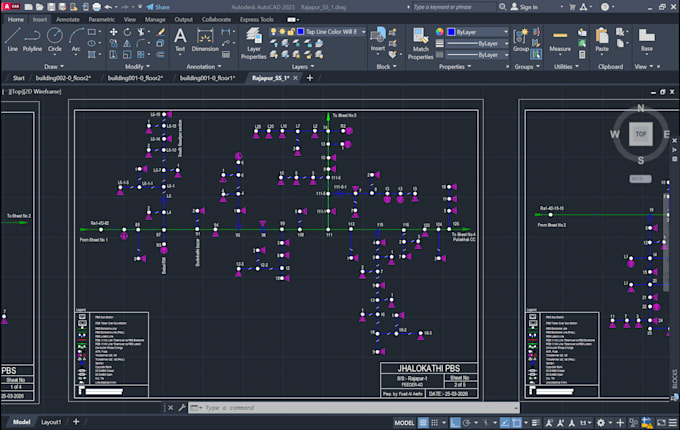The image size is (680, 430).
Task: Click the blue layer color swatch
Action: (x=300, y=32)
